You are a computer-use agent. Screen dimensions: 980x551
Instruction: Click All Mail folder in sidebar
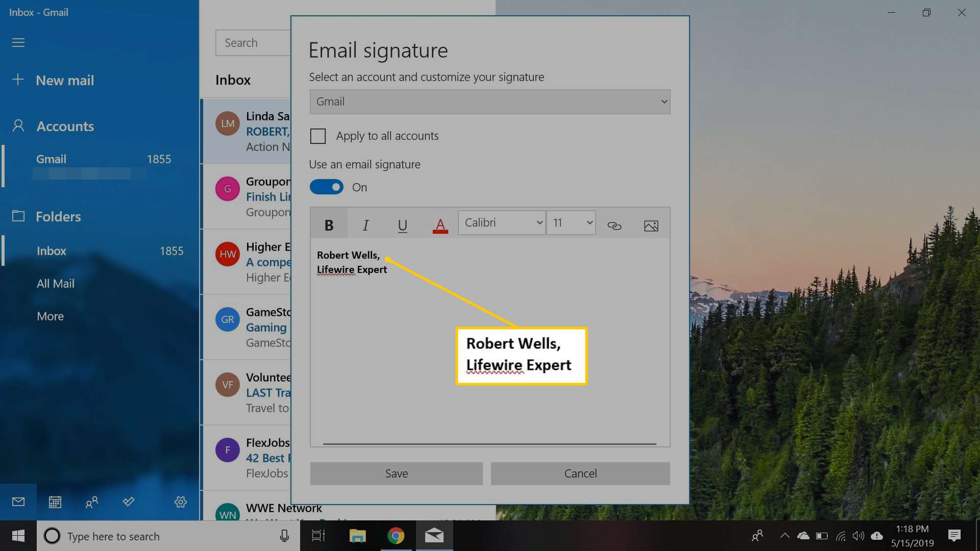(x=56, y=283)
